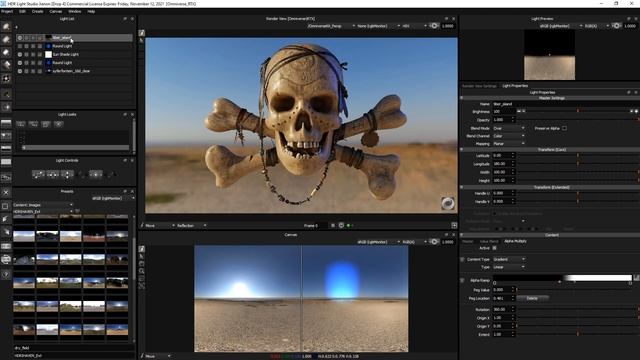Click second button in Light Looks toolbar
Image resolution: width=640 pixels, height=360 pixels.
[33, 124]
